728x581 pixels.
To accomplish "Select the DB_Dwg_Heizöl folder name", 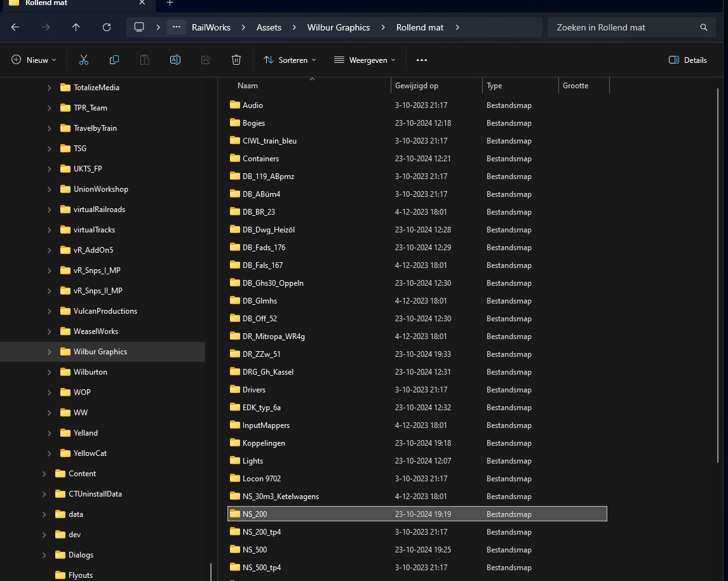I will coord(268,230).
